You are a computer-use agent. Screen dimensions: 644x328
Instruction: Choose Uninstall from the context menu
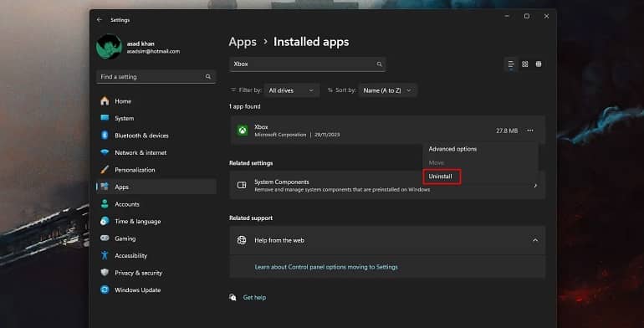pyautogui.click(x=440, y=177)
